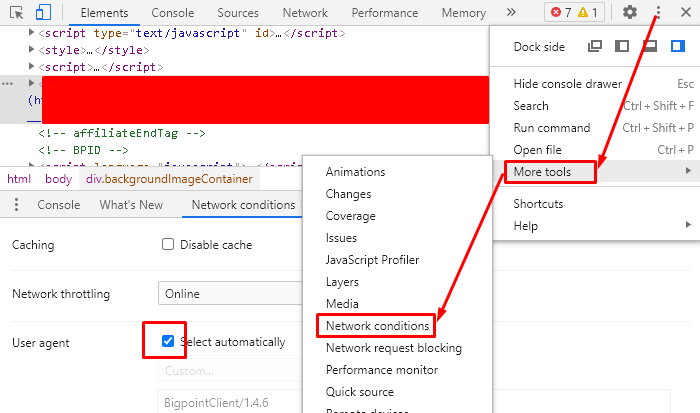Expand the script text/javascript node

(31, 32)
